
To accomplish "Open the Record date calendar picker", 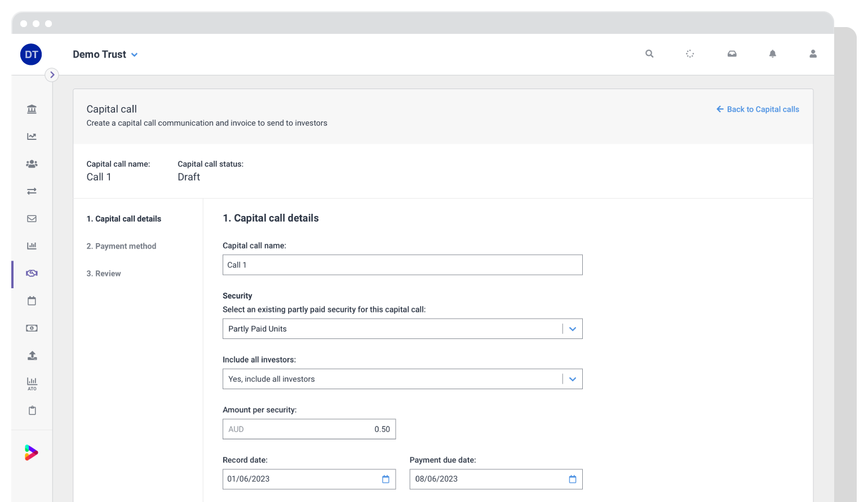I will [x=386, y=479].
